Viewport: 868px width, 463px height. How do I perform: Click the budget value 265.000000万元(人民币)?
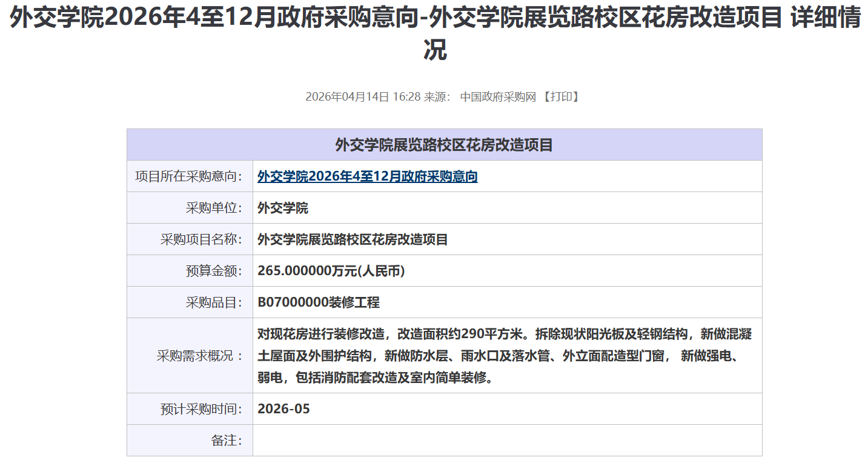point(331,271)
